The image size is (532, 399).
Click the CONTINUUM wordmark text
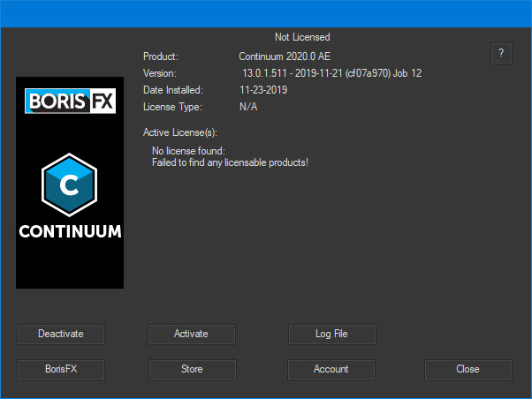point(70,231)
